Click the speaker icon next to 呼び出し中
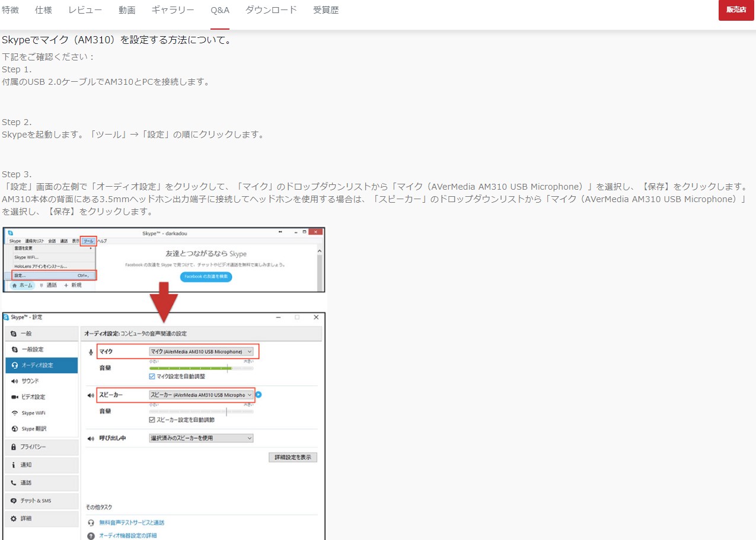Screen dimensions: 756x540 91,438
